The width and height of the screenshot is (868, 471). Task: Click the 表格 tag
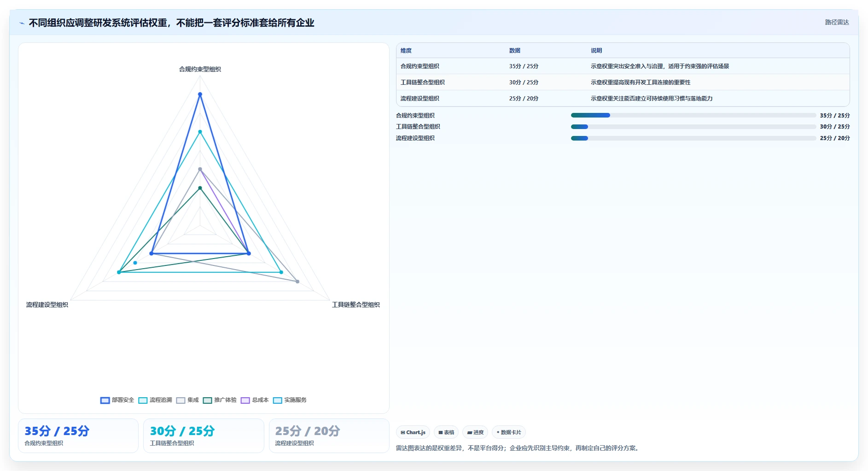(x=446, y=432)
